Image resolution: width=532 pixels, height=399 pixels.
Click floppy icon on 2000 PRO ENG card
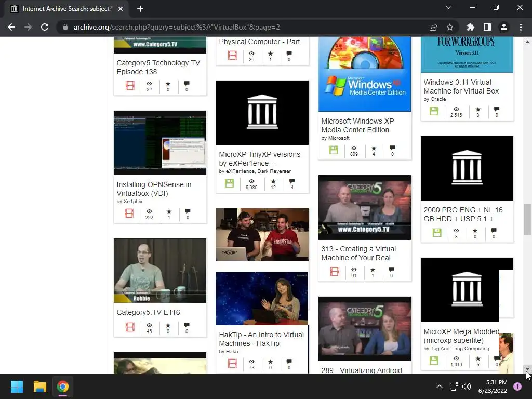437,232
